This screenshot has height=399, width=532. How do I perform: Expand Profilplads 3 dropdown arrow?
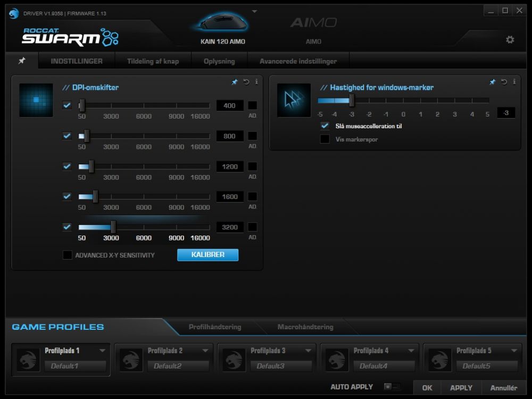tap(308, 351)
